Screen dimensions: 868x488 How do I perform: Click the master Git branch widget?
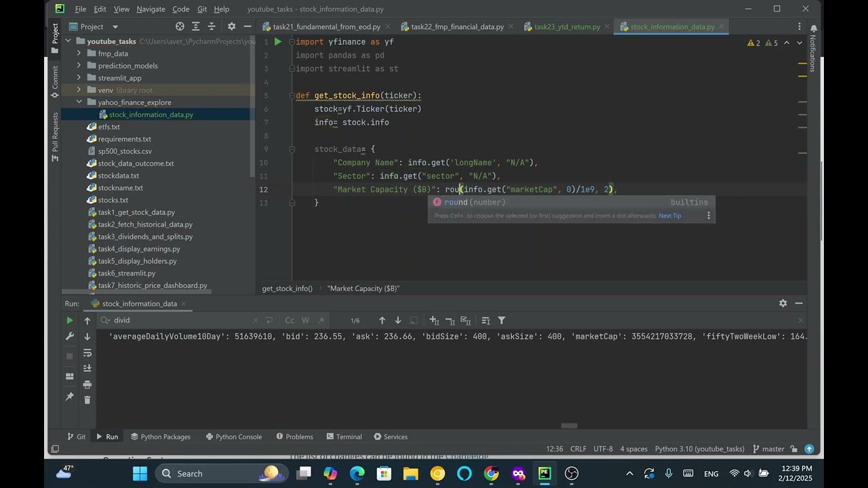pos(768,449)
